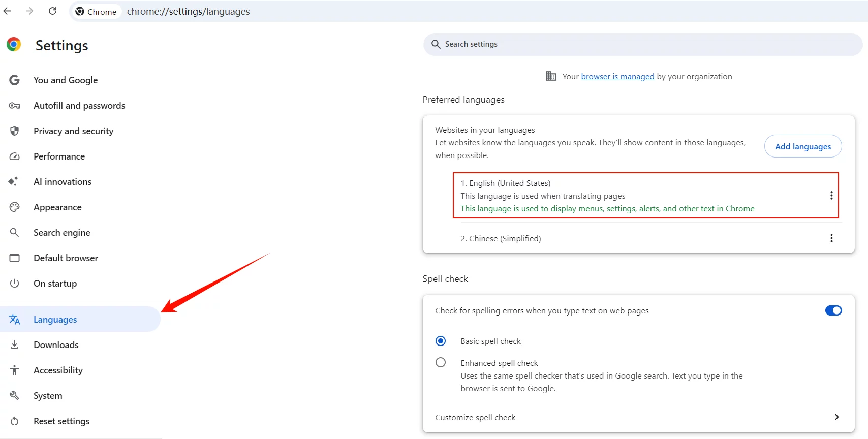This screenshot has height=439, width=868.
Task: Click the Appearance palette icon
Action: tap(15, 207)
